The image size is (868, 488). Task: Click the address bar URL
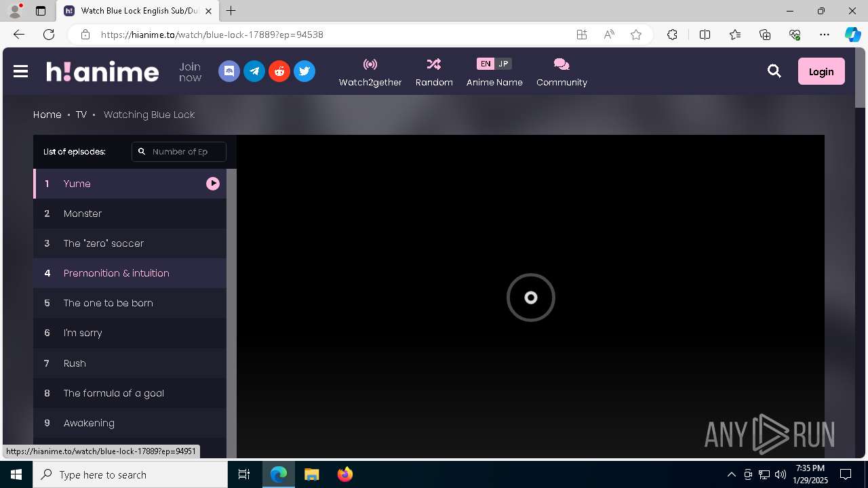212,35
